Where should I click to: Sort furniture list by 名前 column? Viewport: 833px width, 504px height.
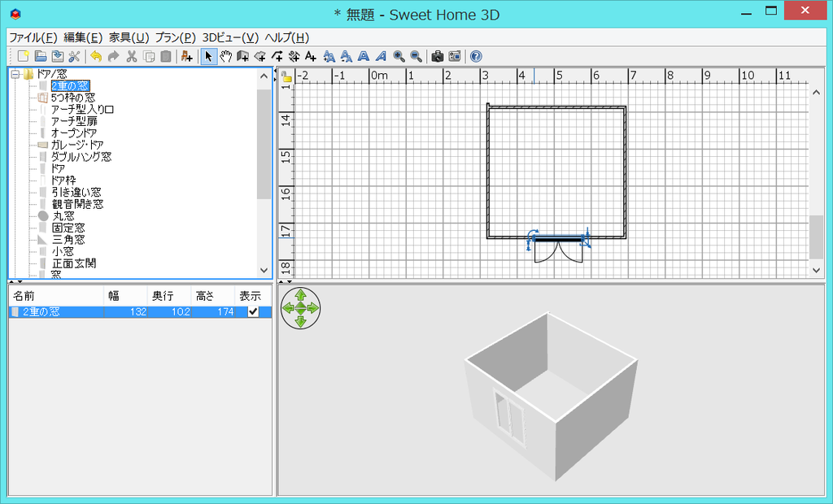click(56, 296)
